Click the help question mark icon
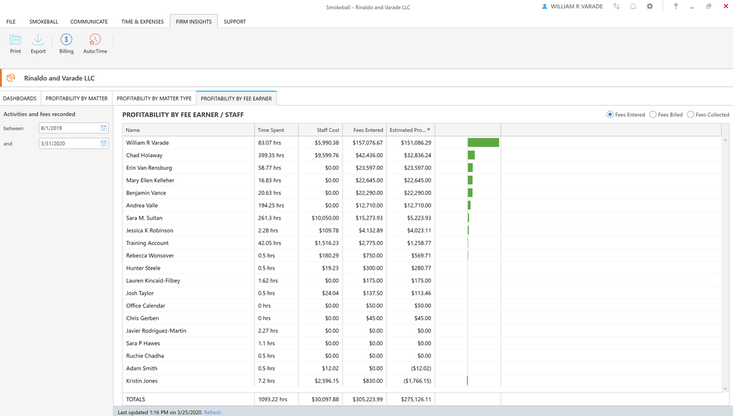733x416 pixels. coord(676,7)
